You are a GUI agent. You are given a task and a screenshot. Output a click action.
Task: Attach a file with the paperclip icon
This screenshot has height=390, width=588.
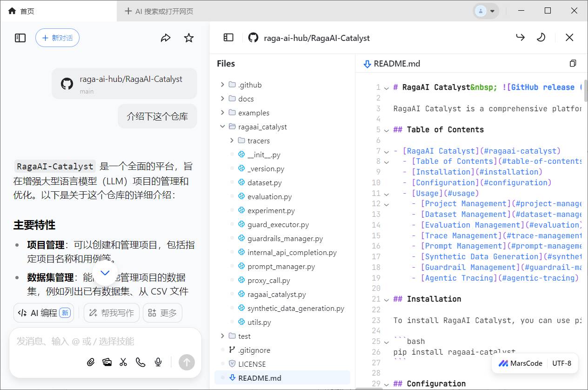(91, 362)
